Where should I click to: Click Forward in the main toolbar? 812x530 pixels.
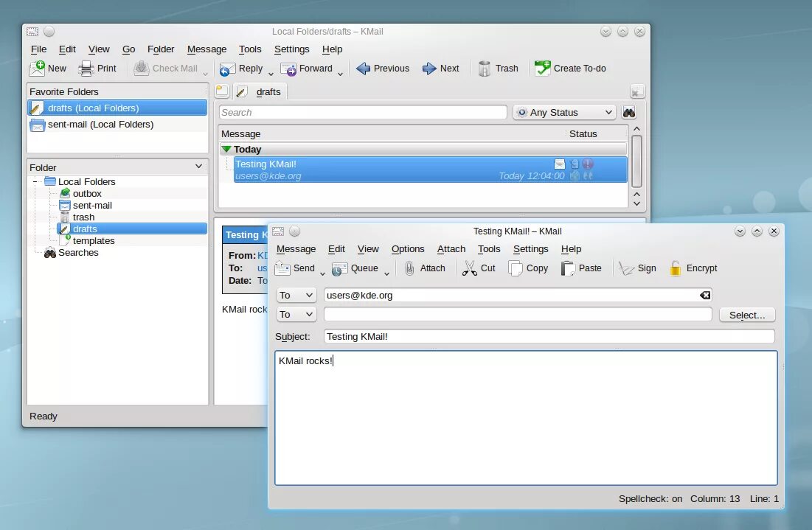[x=307, y=69]
